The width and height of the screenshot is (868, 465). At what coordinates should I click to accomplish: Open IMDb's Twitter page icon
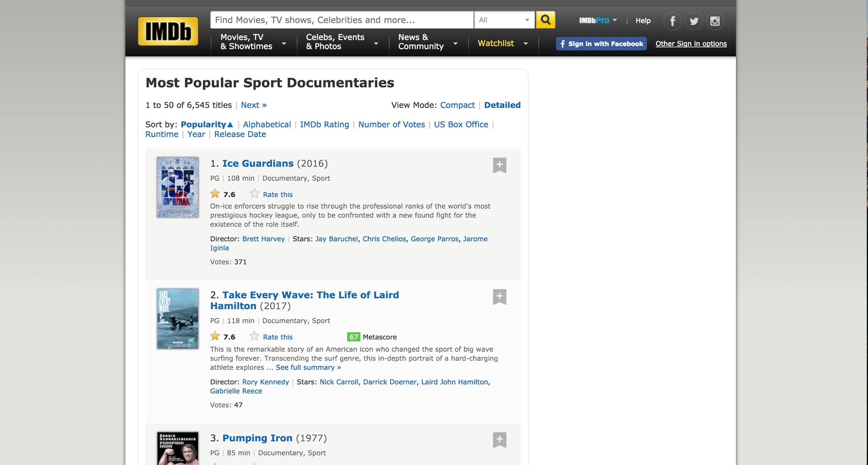click(694, 21)
